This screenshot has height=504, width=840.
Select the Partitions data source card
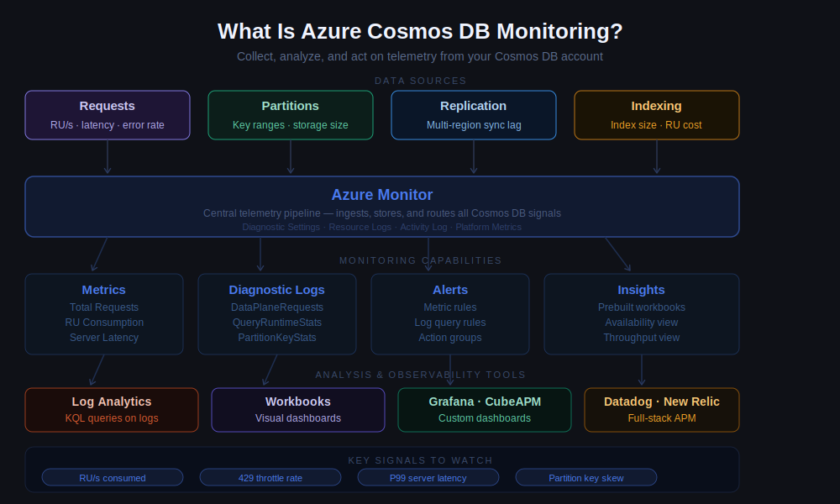point(291,115)
